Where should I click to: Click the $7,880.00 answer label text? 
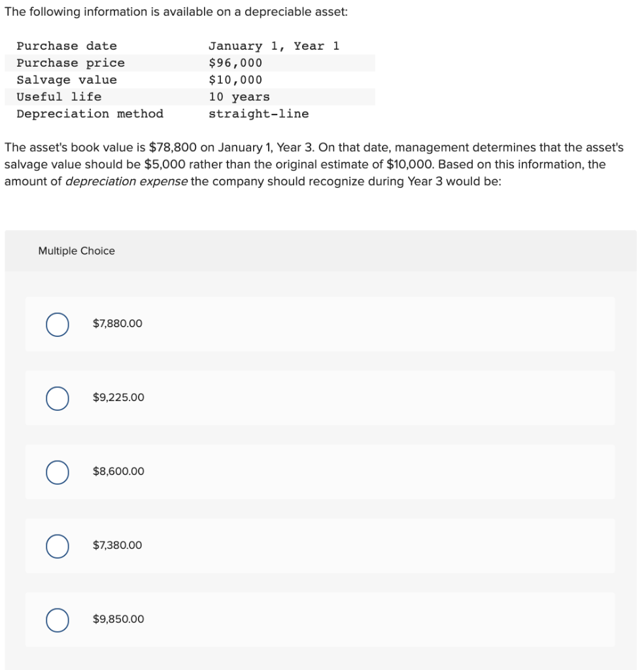[116, 323]
